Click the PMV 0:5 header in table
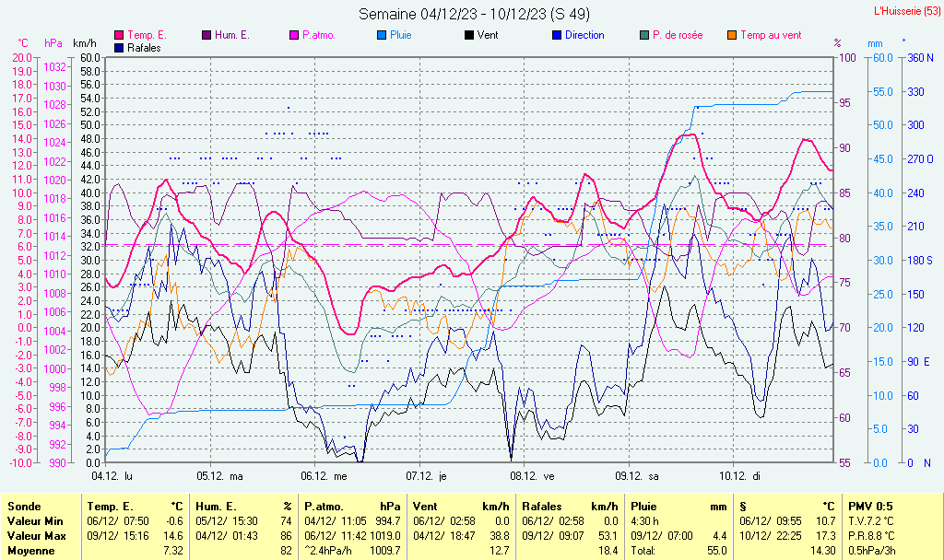The height and width of the screenshot is (560, 944). 870,507
